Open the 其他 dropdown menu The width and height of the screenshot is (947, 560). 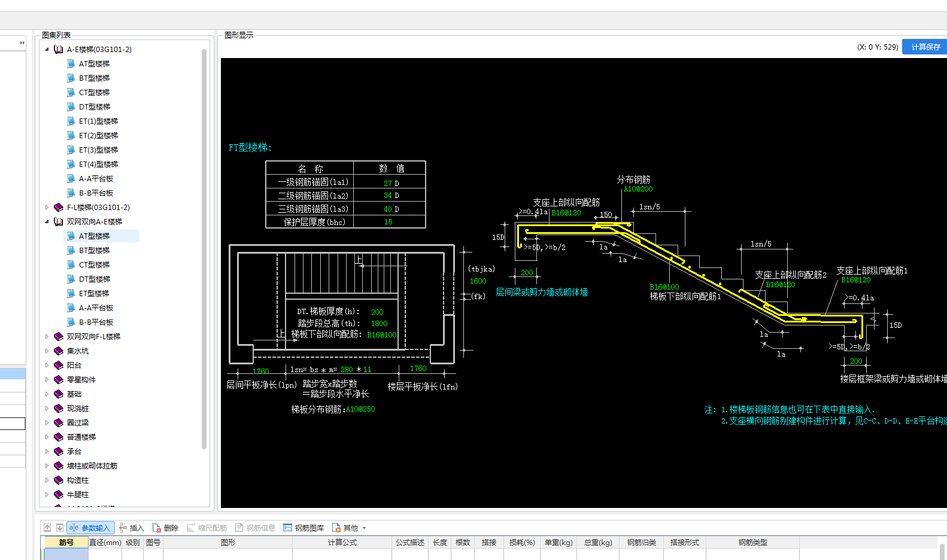coord(349,528)
